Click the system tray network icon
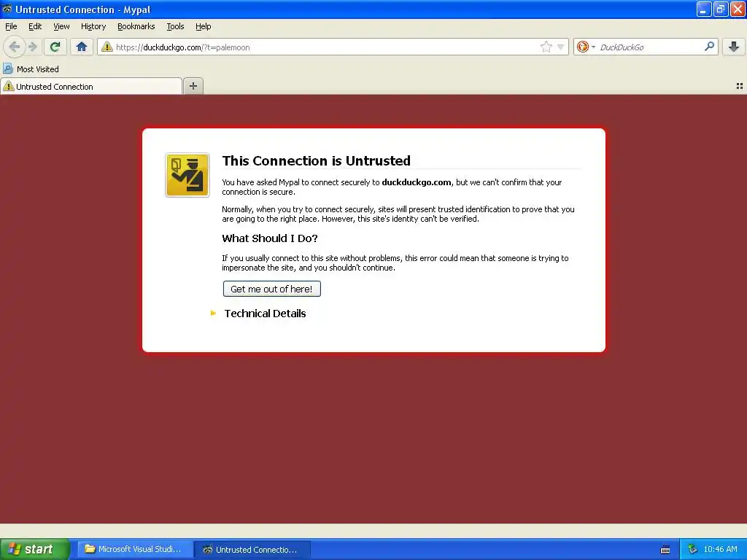 click(692, 550)
